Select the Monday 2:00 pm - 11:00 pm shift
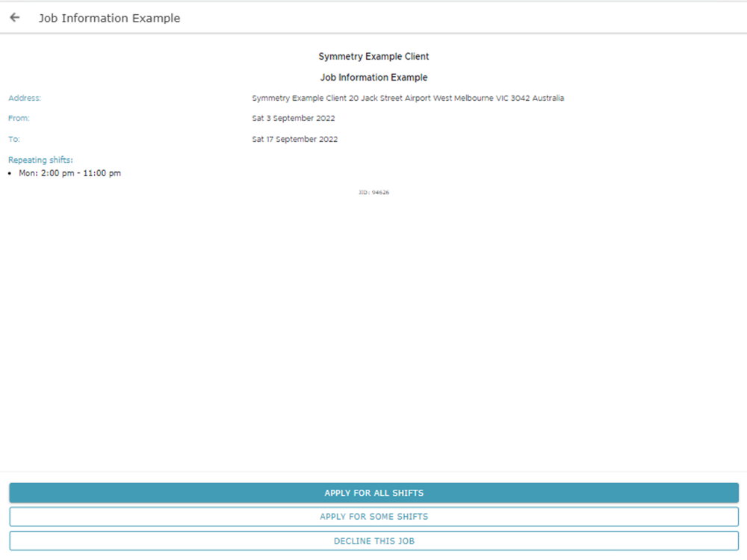The image size is (747, 560). pyautogui.click(x=69, y=173)
